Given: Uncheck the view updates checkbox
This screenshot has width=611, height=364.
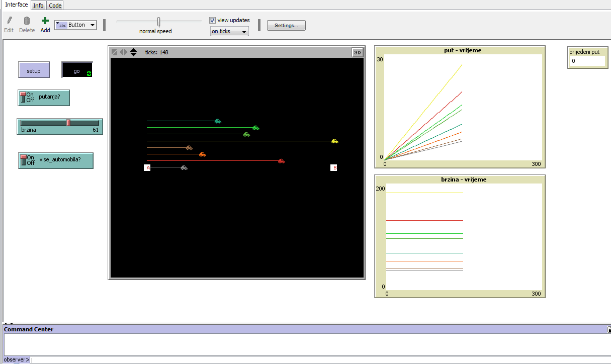Looking at the screenshot, I should (x=213, y=21).
